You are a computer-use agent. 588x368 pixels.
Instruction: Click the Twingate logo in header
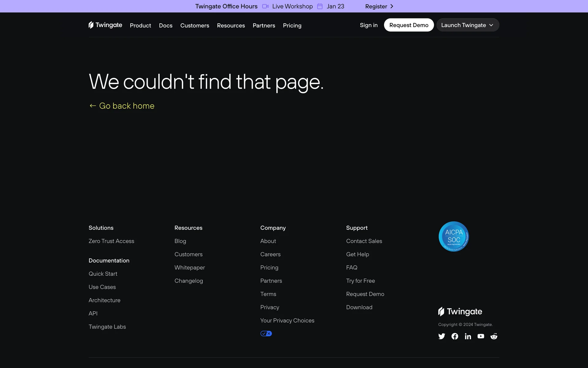click(x=105, y=25)
